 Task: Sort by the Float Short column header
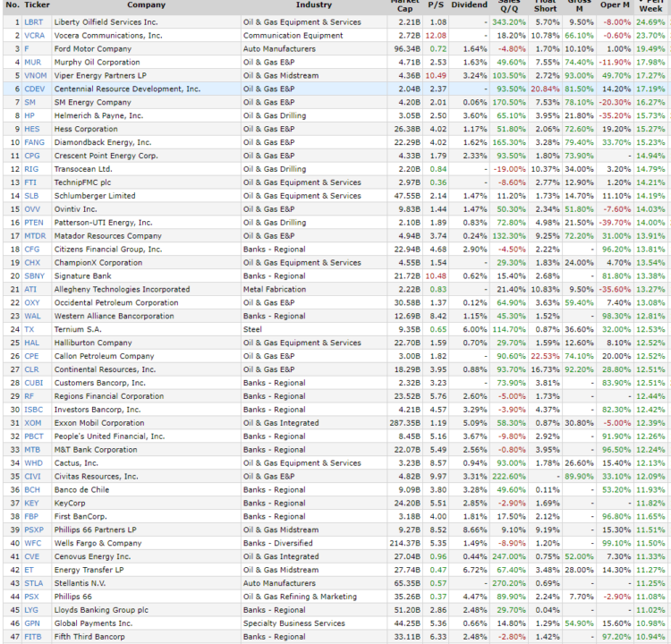[545, 6]
